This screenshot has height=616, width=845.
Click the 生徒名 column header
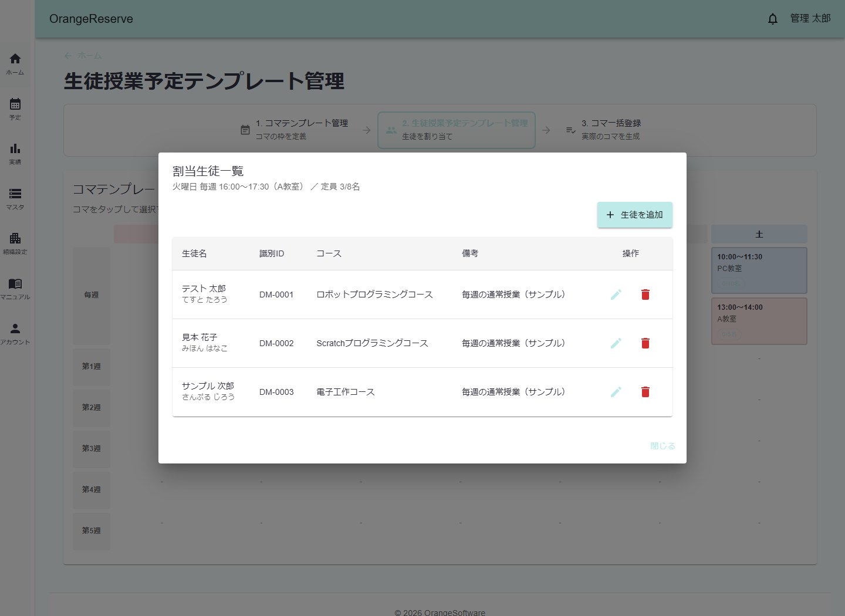coord(194,253)
